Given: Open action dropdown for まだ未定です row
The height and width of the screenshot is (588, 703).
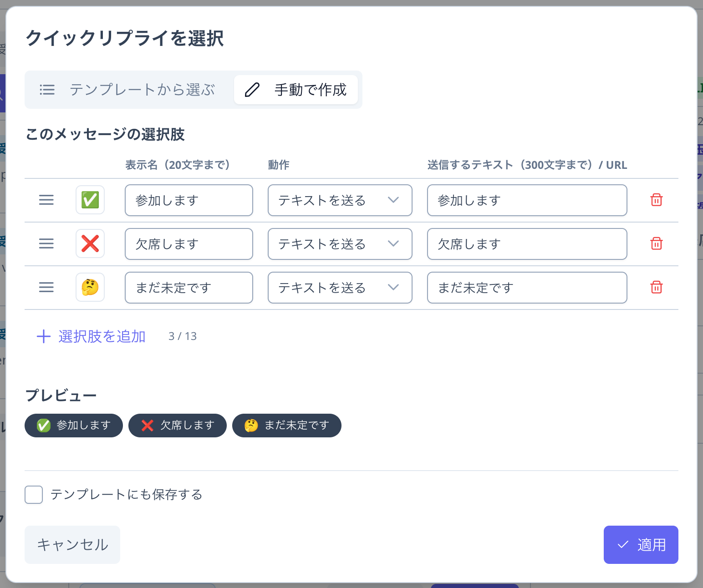Looking at the screenshot, I should 340,288.
